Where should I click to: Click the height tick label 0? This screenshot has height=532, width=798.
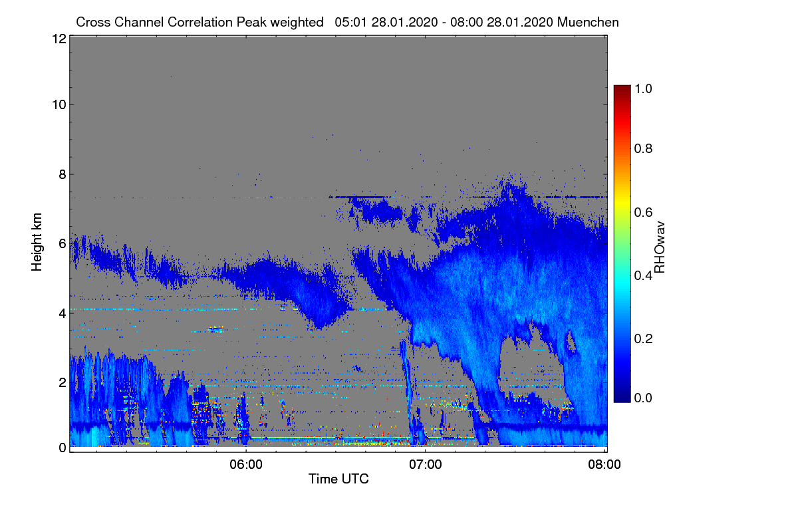(62, 447)
